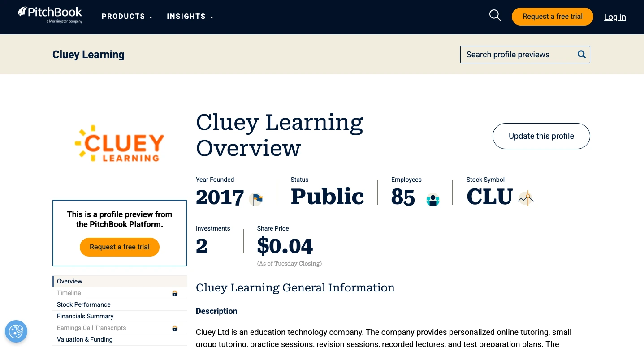Expand the Products dropdown
The height and width of the screenshot is (347, 644).
pos(124,16)
